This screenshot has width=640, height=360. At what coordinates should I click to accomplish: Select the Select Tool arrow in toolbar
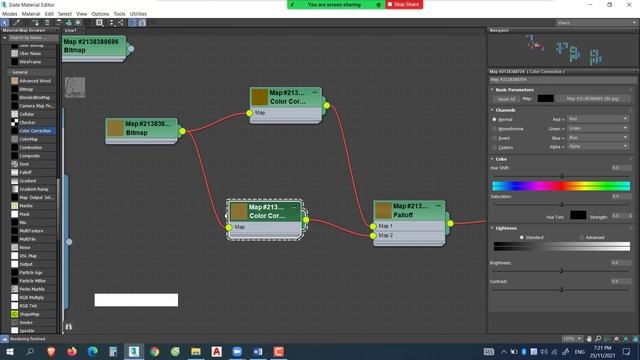[4, 22]
